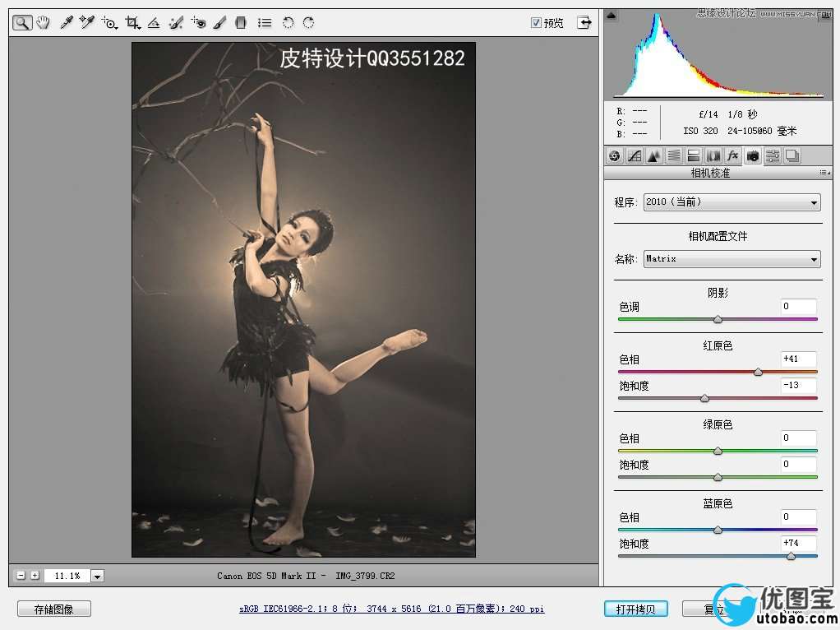This screenshot has height=630, width=840.
Task: Click the histogram display
Action: [x=718, y=53]
